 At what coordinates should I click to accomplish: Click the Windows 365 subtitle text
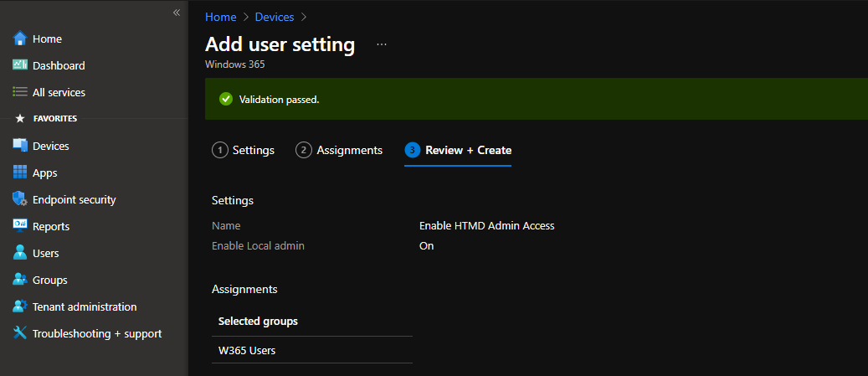tap(234, 64)
